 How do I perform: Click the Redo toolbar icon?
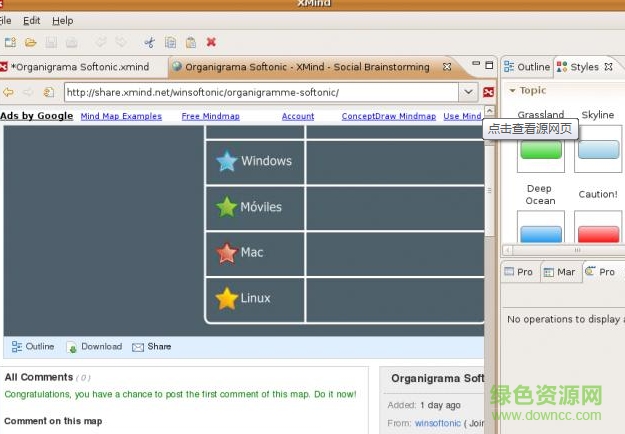pyautogui.click(x=121, y=42)
